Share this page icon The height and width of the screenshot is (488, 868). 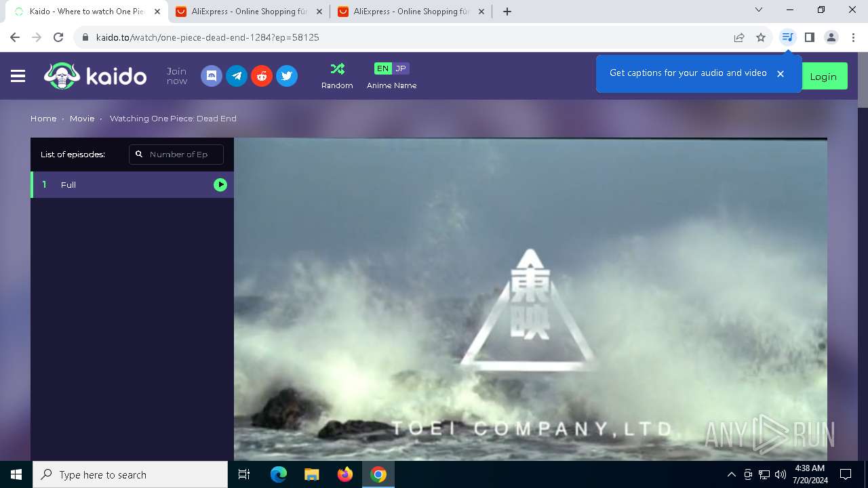739,37
